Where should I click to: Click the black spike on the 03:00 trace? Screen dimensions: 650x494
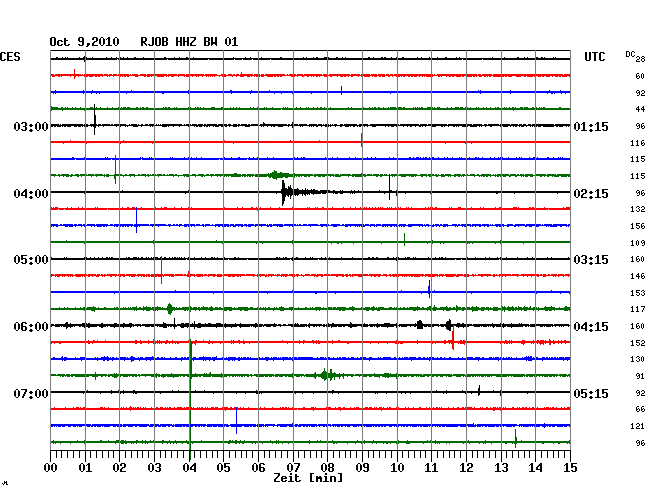[x=95, y=119]
